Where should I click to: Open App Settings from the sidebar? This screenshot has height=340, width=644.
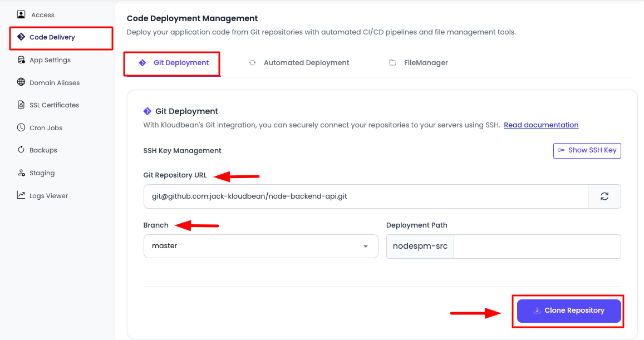coord(20,60)
